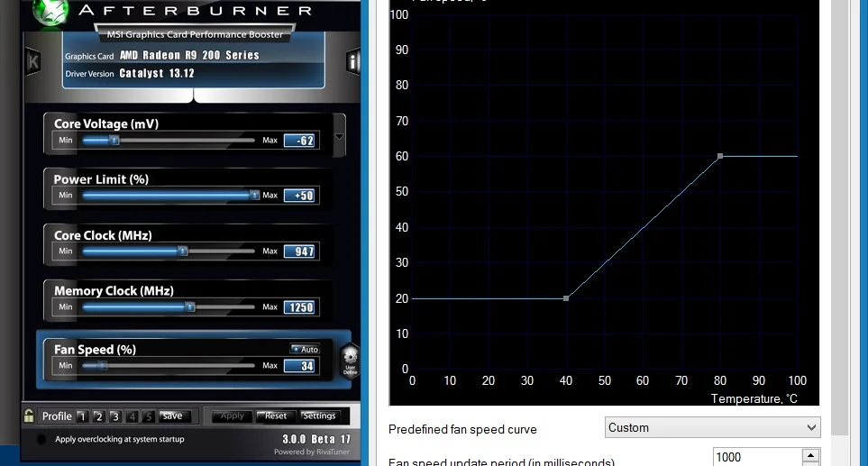Viewport: 868px width, 466px height.
Task: Increase fan speed update period stepper up
Action: [x=811, y=455]
